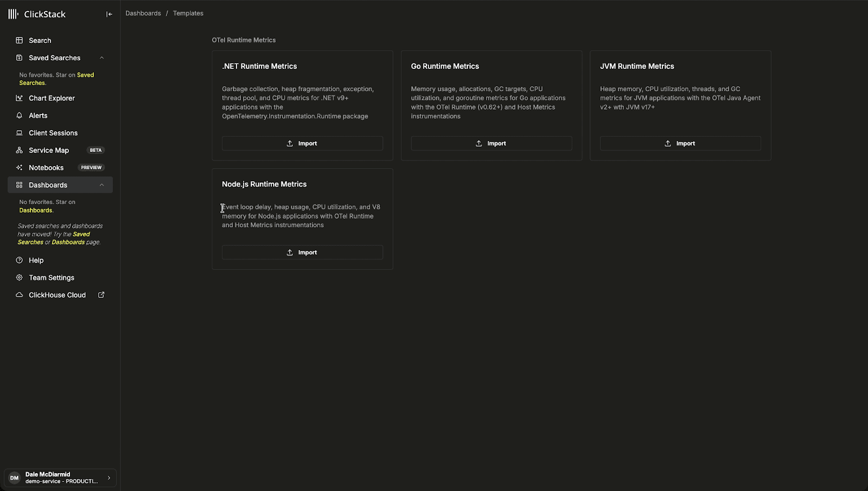The width and height of the screenshot is (868, 491).
Task: Select the Service Map sidebar icon
Action: pyautogui.click(x=19, y=150)
